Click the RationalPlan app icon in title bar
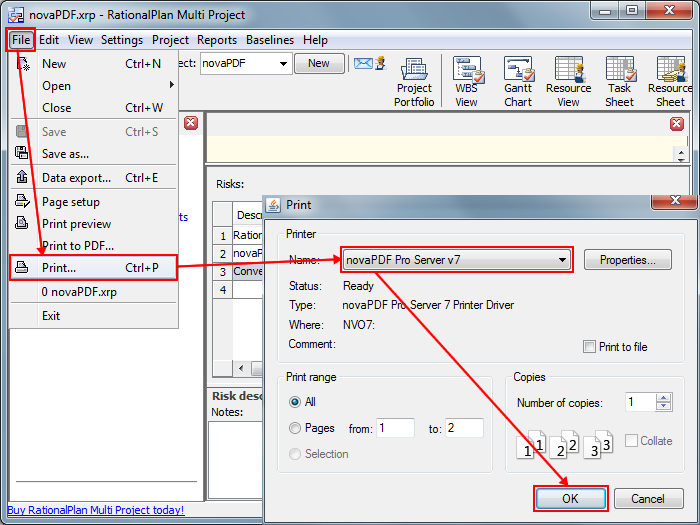 click(x=16, y=15)
